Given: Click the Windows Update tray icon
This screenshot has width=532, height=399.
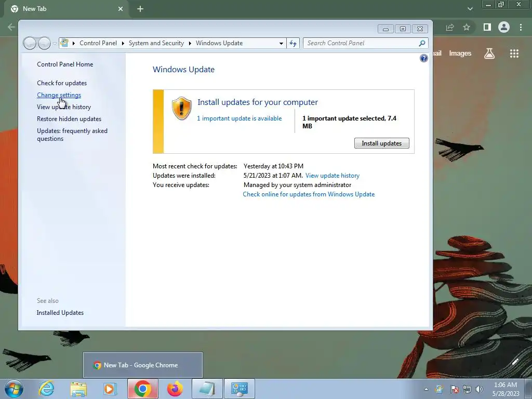Looking at the screenshot, I should pos(439,389).
